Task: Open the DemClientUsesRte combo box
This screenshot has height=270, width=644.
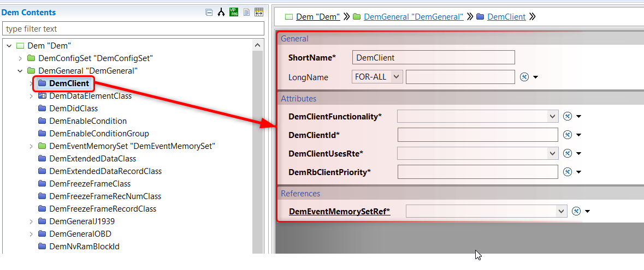Action: tap(477, 153)
